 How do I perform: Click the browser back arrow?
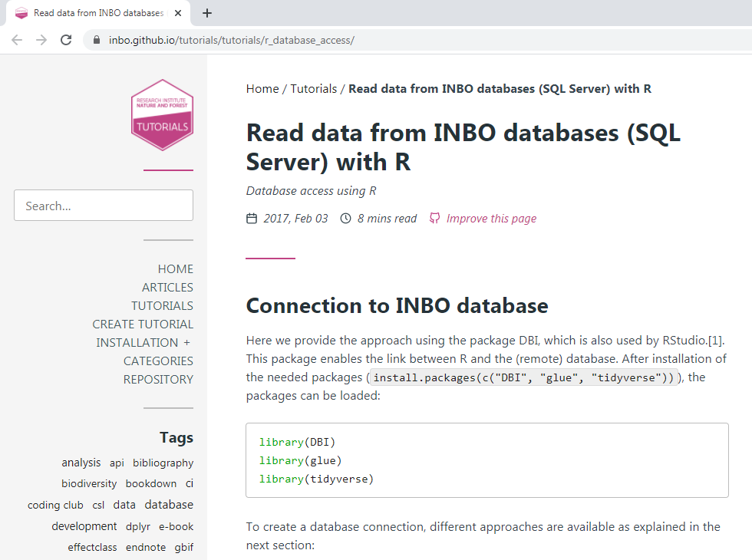17,40
